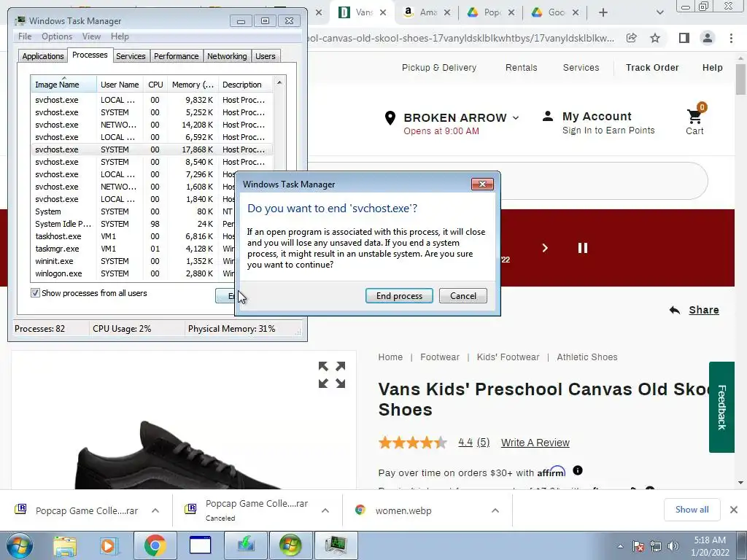Sort processes by Image Name column
Screen dimensions: 747x560
(64, 85)
